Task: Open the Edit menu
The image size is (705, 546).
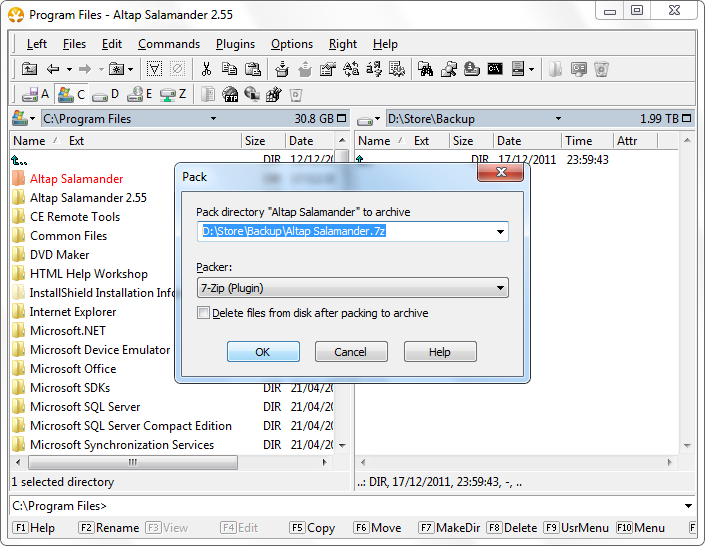Action: click(x=112, y=44)
